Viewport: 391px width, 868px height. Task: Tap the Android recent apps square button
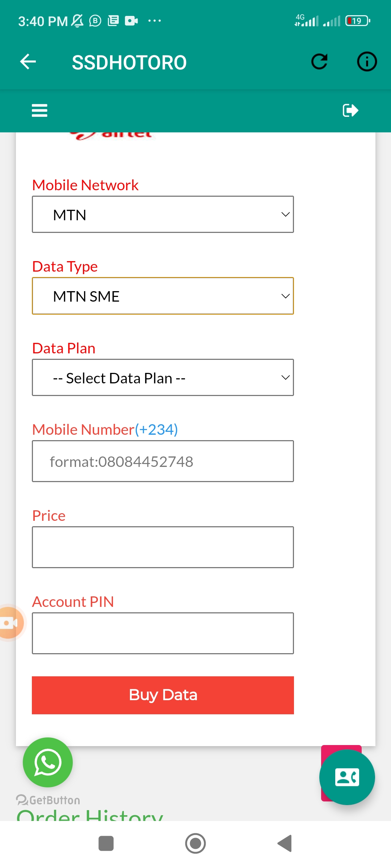pos(106,843)
